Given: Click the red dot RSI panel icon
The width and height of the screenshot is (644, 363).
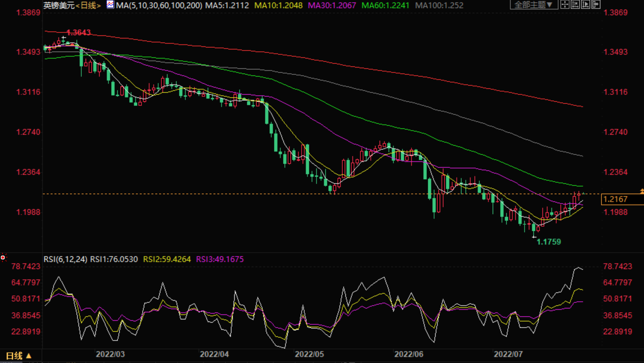Looking at the screenshot, I should click(3, 258).
